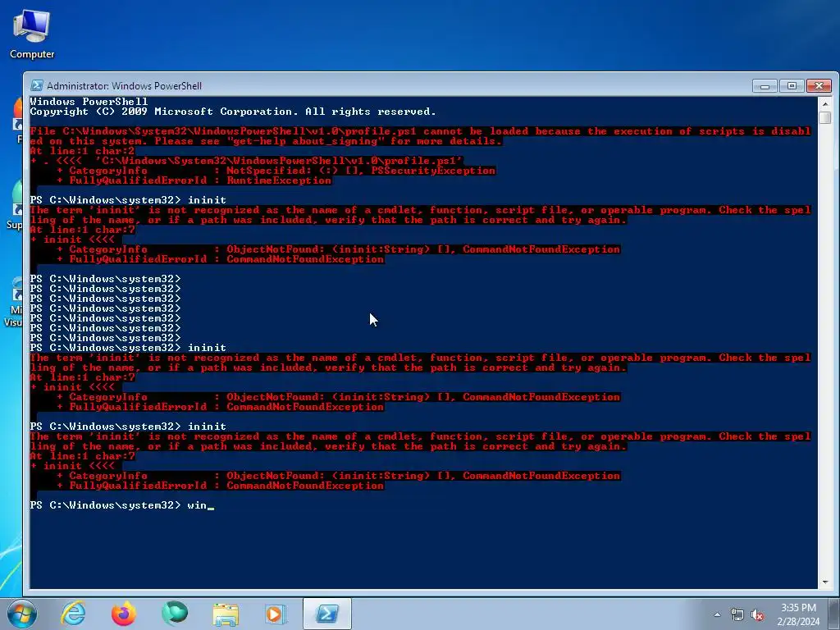This screenshot has width=840, height=630.
Task: Click the muted volume tray icon
Action: [757, 615]
